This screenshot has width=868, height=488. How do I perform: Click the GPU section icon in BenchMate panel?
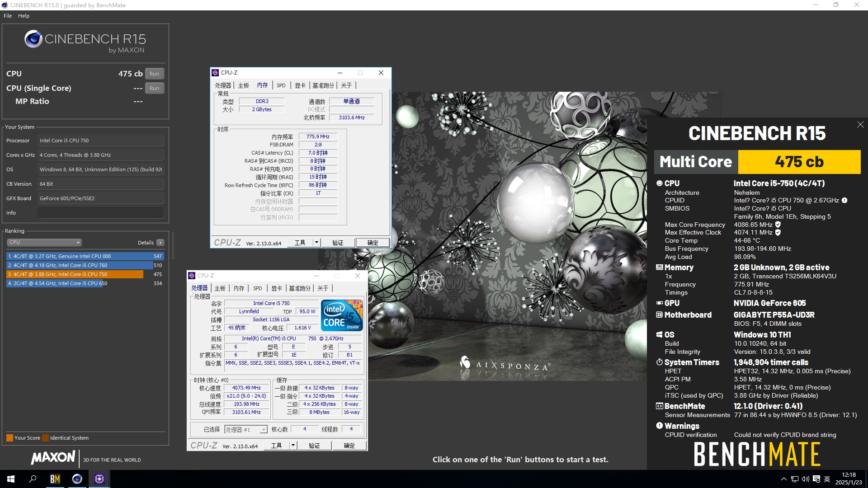tap(659, 303)
